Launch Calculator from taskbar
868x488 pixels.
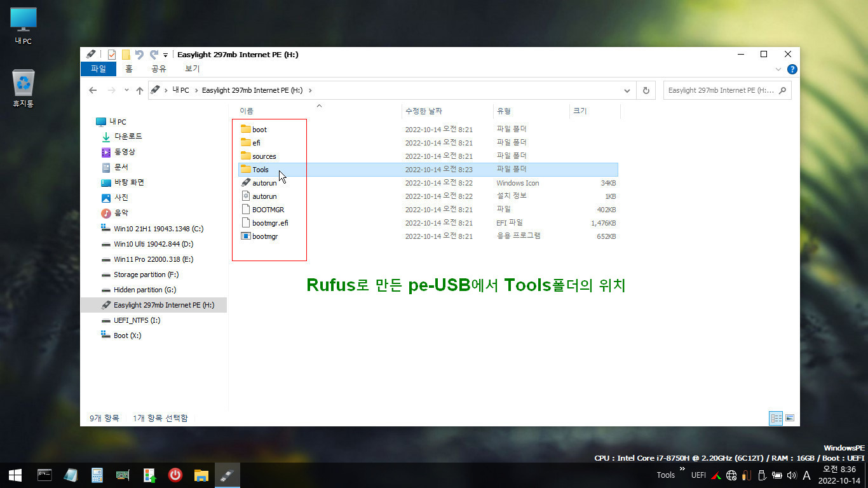[x=97, y=475]
